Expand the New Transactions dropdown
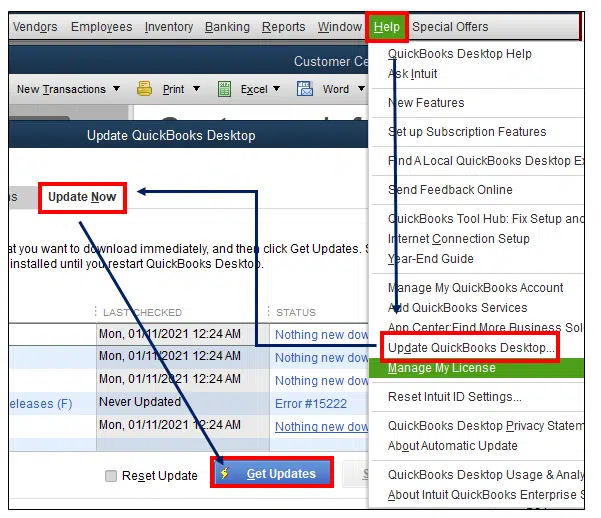 coord(114,89)
